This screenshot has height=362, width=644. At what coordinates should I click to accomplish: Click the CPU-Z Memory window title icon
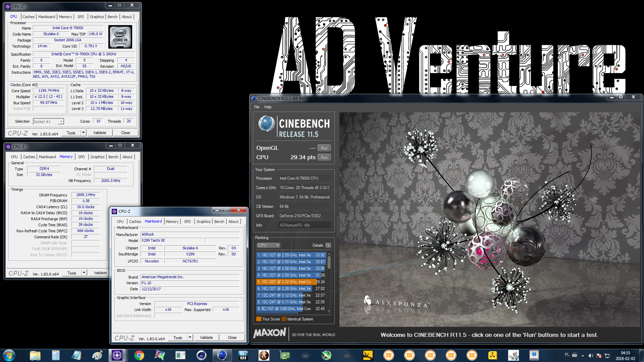pos(8,146)
